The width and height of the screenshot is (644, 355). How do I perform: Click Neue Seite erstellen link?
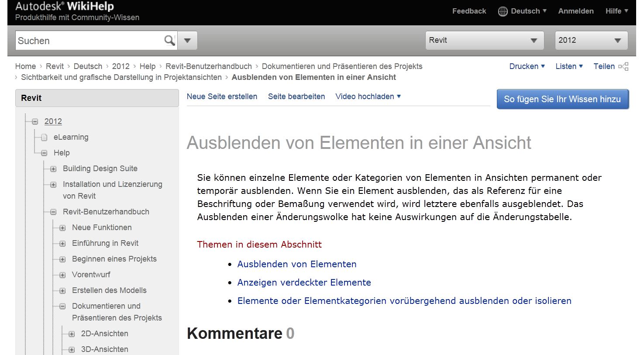point(222,97)
